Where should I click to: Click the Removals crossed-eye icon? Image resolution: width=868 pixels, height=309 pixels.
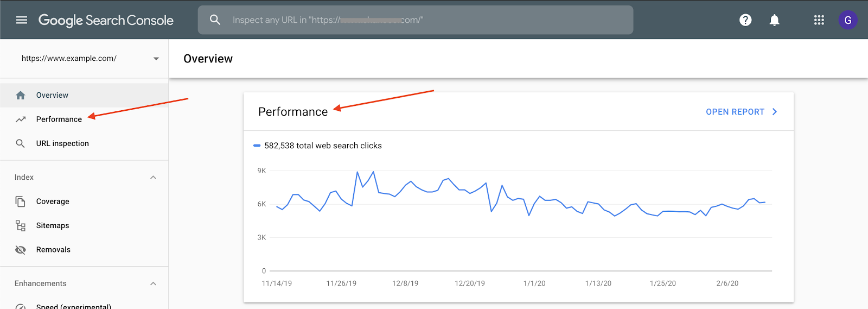point(21,250)
